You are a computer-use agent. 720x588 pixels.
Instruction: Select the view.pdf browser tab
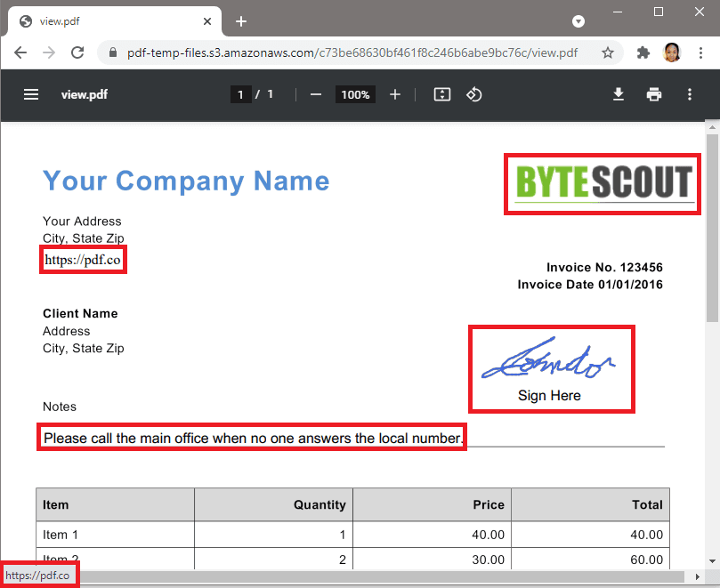click(107, 21)
